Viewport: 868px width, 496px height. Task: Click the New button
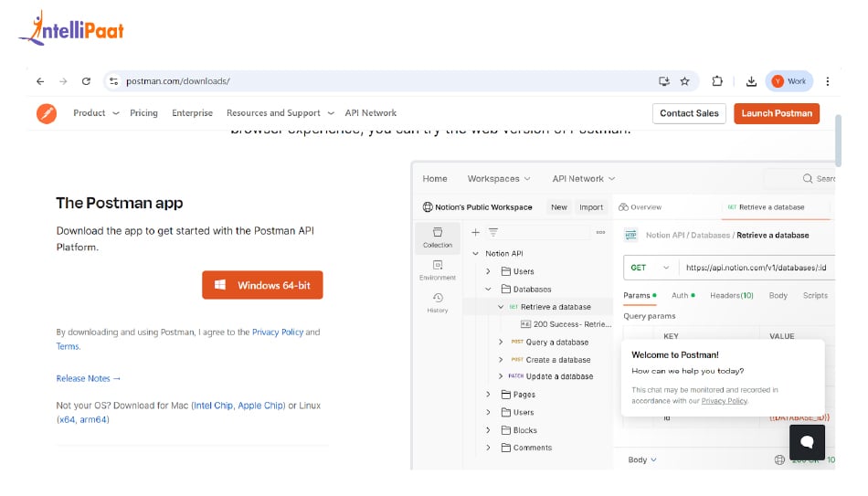pos(559,207)
